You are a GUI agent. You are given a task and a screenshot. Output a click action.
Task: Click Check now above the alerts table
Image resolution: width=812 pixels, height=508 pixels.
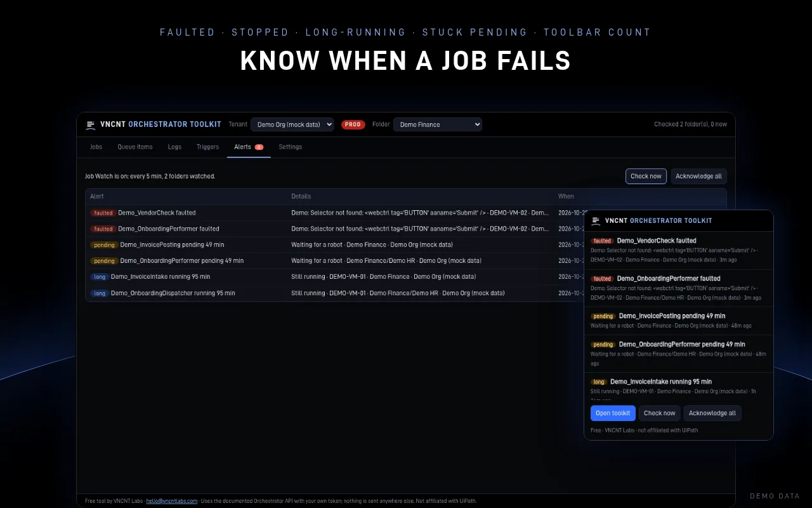click(x=646, y=176)
